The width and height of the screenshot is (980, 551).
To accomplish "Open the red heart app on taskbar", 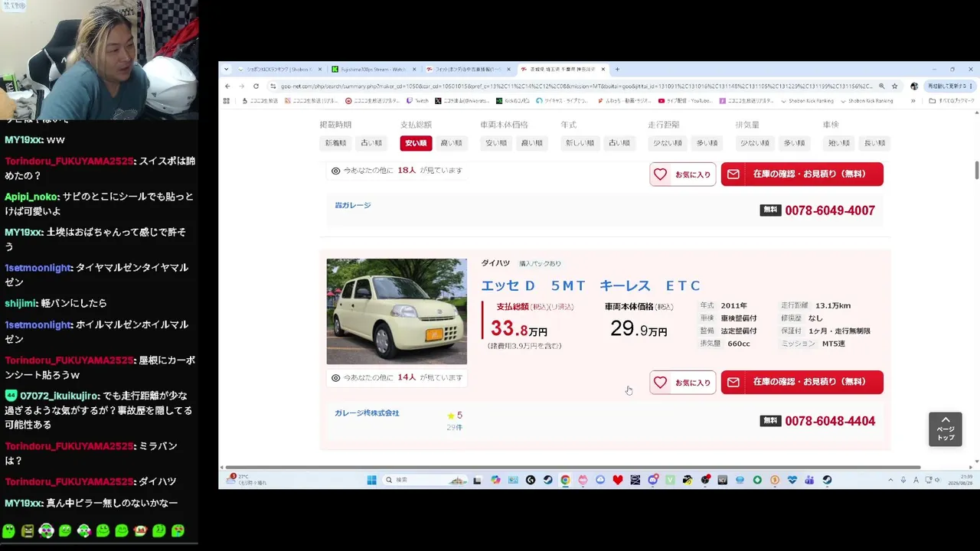I will pyautogui.click(x=618, y=480).
